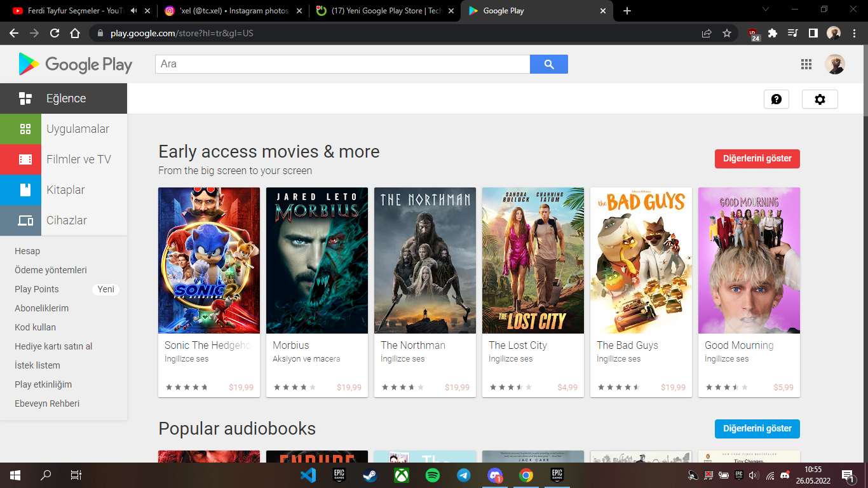Open the media control icon in Chrome toolbar

click(x=792, y=33)
